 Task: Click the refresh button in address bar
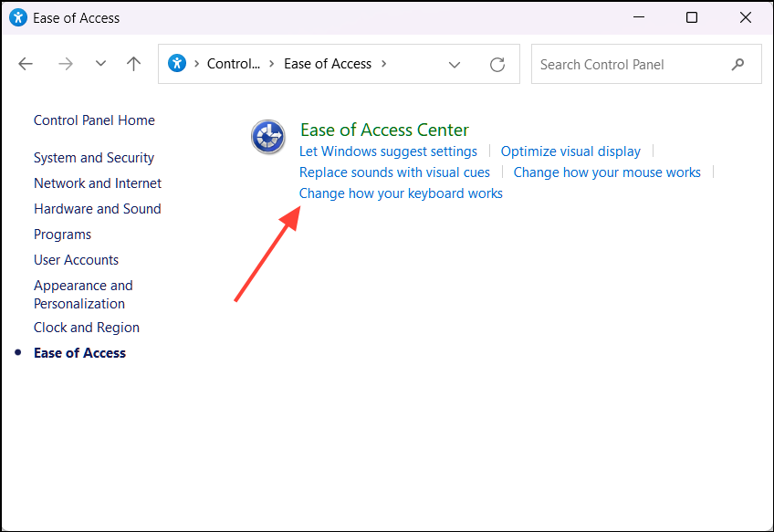(497, 64)
